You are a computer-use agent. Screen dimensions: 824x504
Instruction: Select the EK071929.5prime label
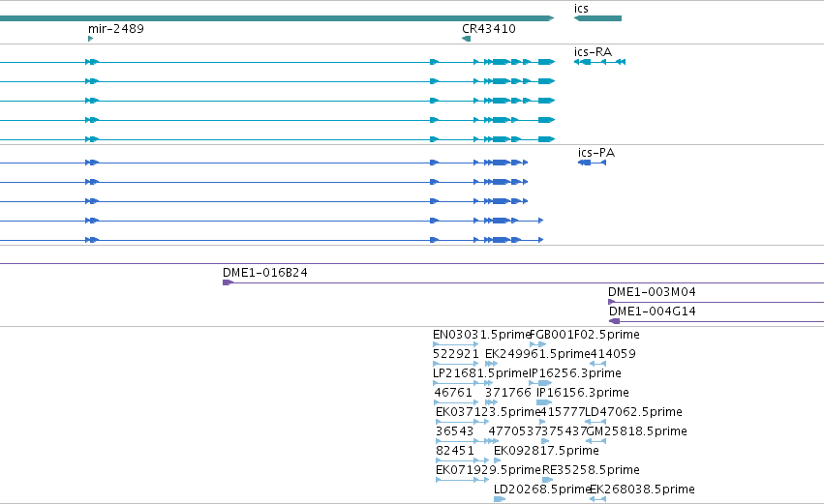point(488,470)
